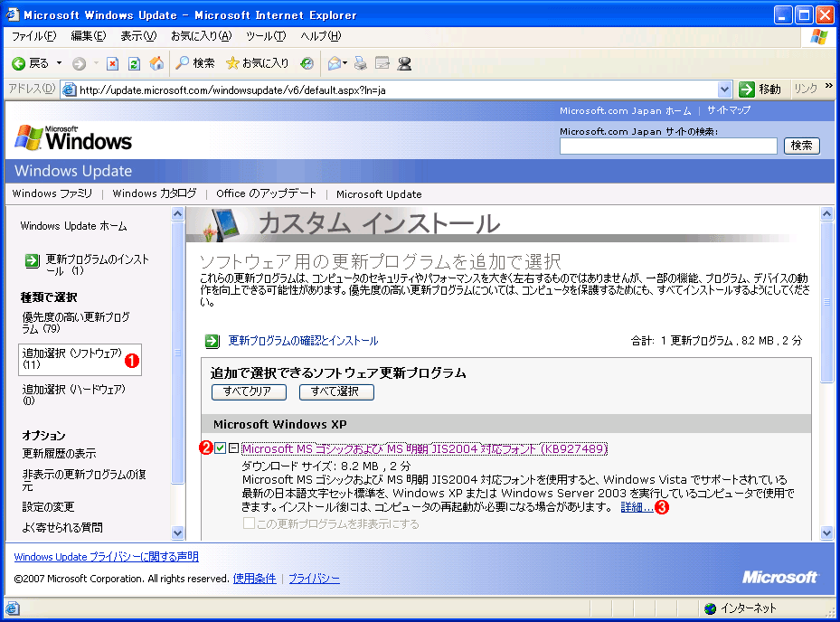Click the Messenger toolbar icon
The height and width of the screenshot is (622, 840).
pos(404,64)
